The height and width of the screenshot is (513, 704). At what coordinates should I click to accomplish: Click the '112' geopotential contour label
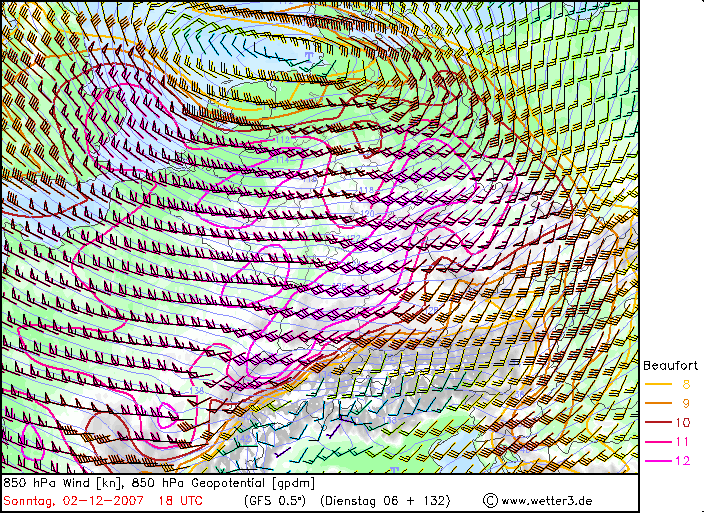click(x=283, y=140)
